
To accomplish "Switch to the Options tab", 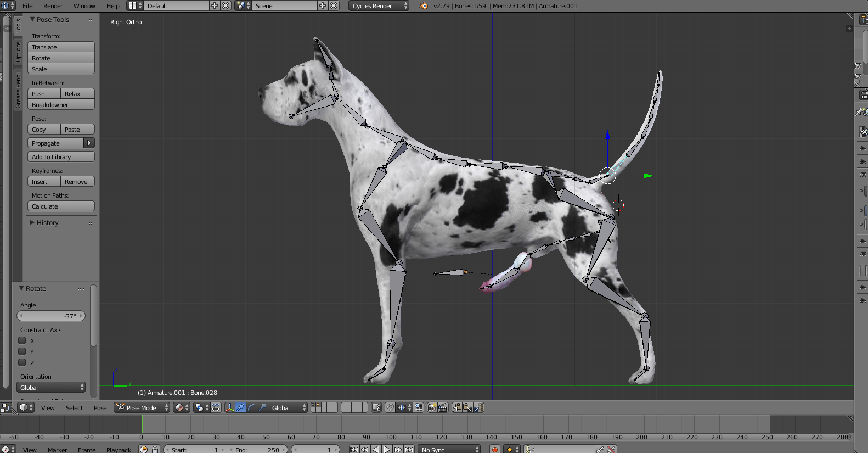I will coord(18,52).
